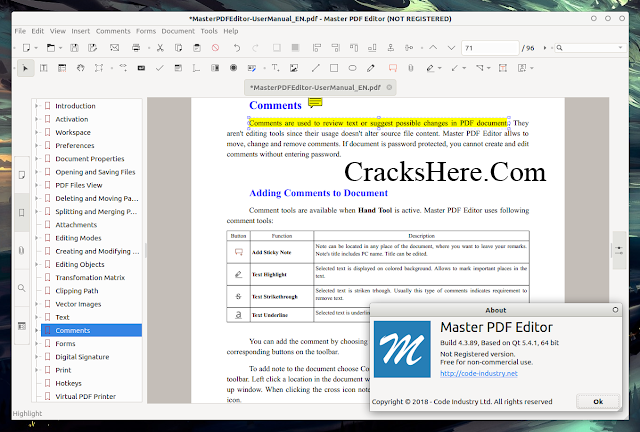
Task: Go to the previous page with the up arrow
Action: (433, 48)
